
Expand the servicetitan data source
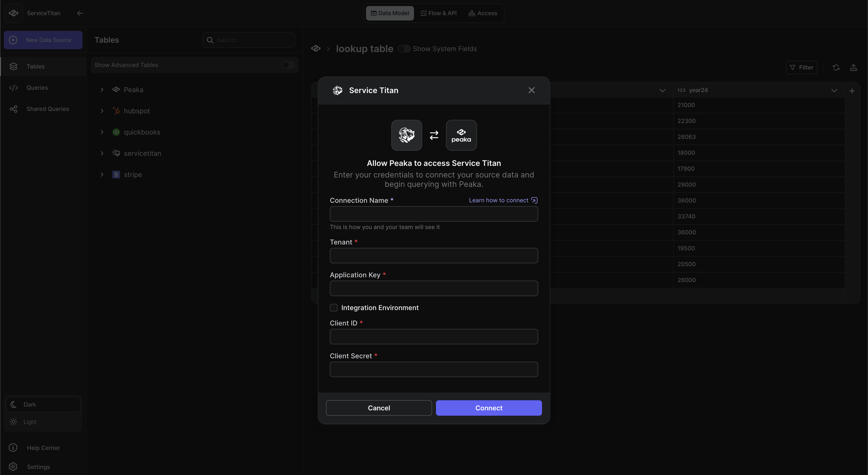coord(102,153)
